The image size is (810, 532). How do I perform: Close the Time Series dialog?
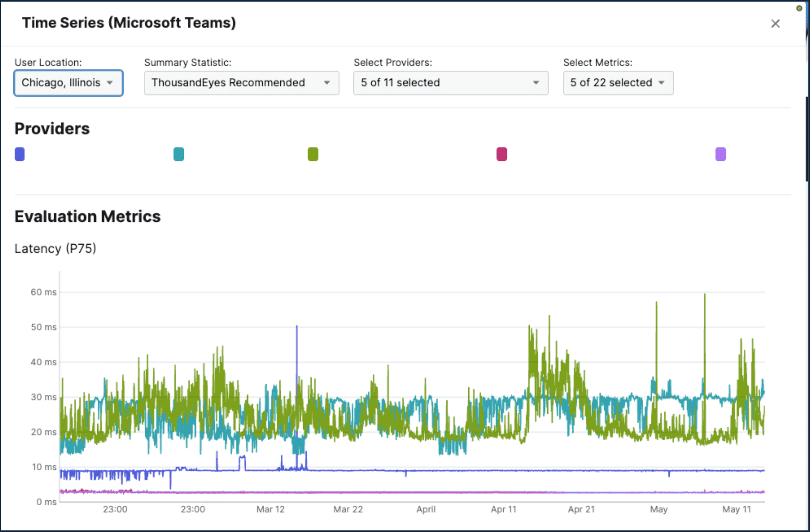(775, 24)
